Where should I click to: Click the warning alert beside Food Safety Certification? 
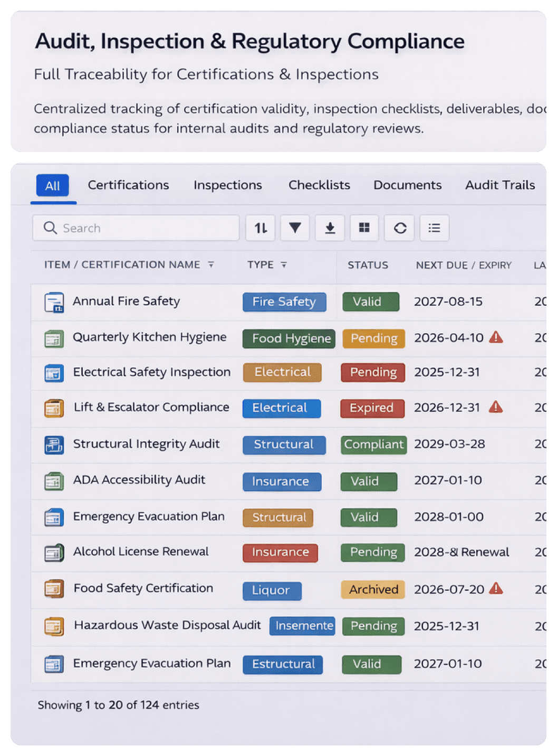pyautogui.click(x=496, y=589)
